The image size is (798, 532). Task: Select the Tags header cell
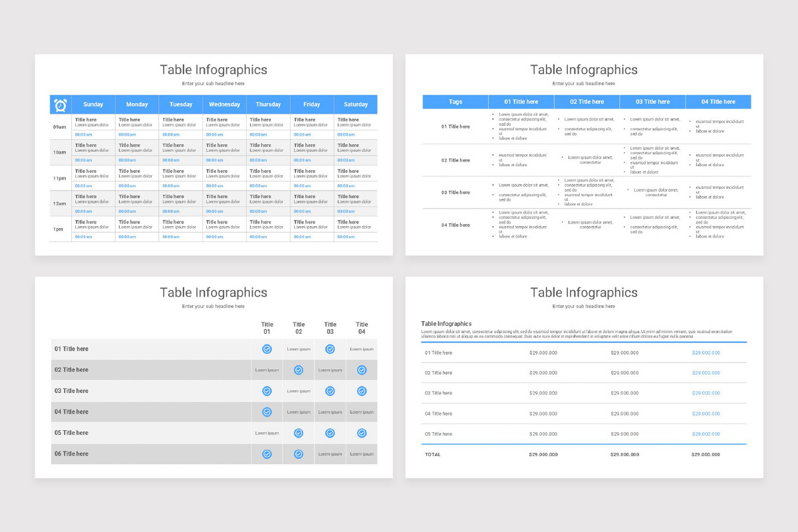pos(455,101)
